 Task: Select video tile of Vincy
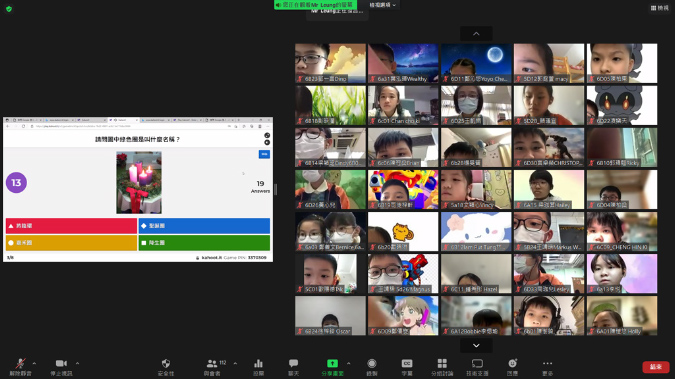pyautogui.click(x=477, y=190)
